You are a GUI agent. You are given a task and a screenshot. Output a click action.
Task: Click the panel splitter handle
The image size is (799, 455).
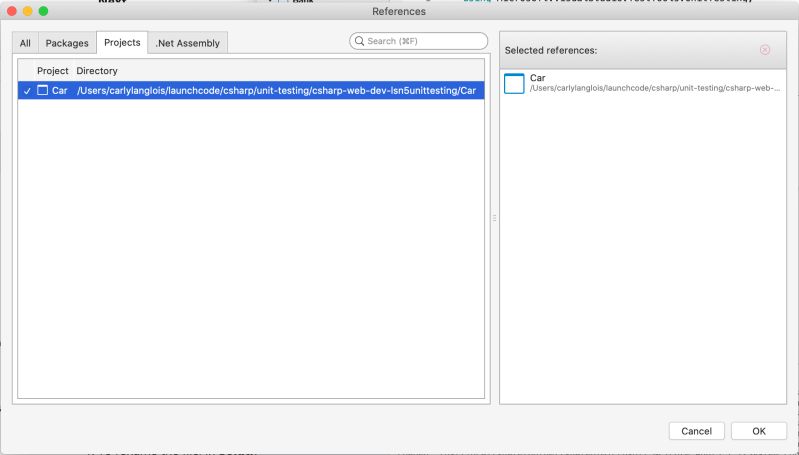[x=494, y=218]
